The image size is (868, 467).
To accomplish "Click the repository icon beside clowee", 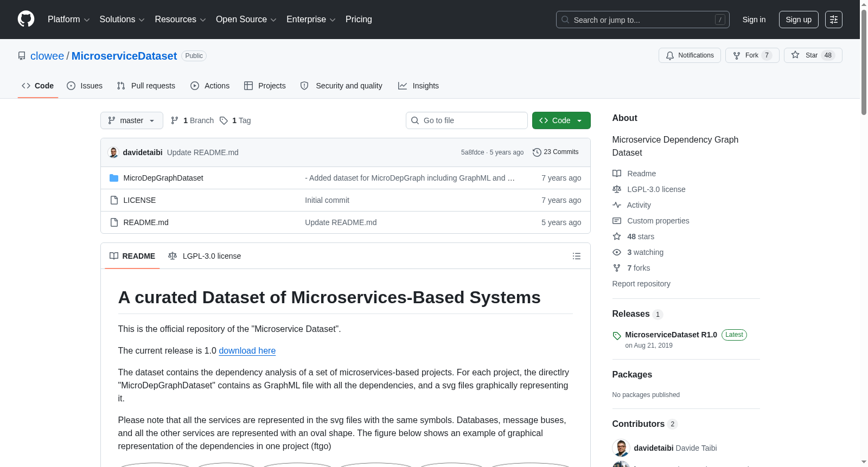I will click(x=22, y=56).
